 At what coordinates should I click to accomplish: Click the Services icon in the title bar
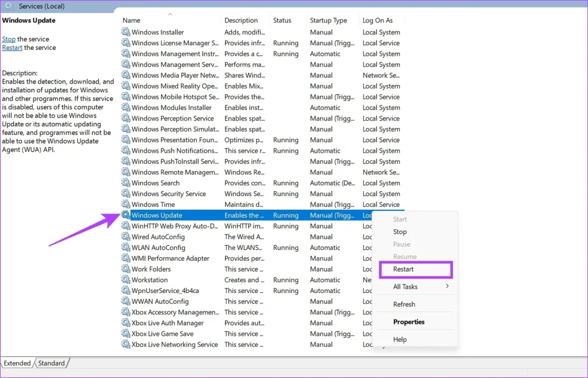pyautogui.click(x=9, y=6)
